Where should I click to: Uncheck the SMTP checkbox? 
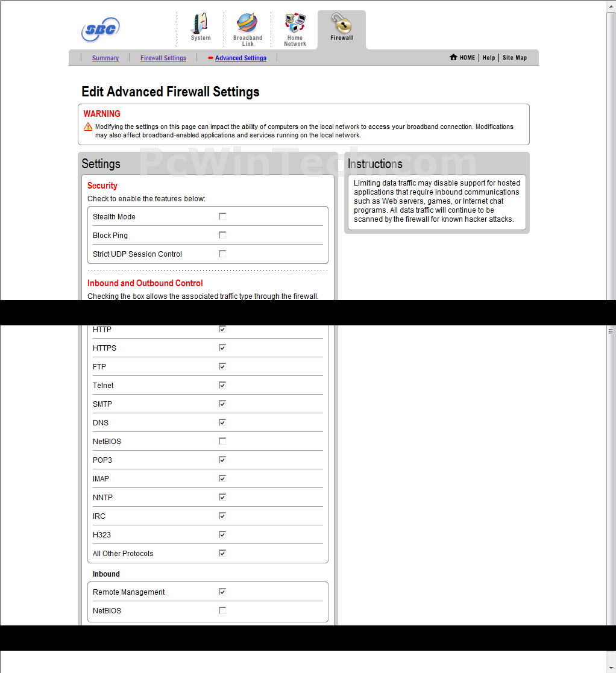pyautogui.click(x=222, y=404)
